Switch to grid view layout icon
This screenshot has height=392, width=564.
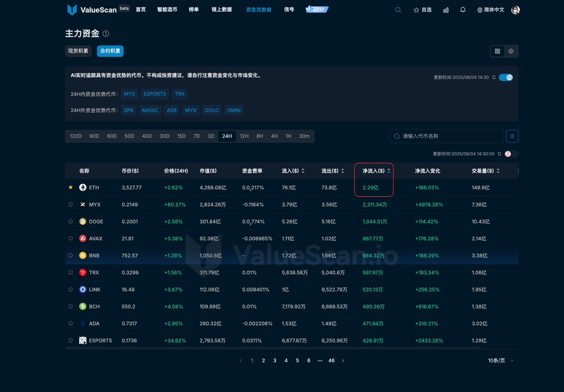(x=497, y=51)
